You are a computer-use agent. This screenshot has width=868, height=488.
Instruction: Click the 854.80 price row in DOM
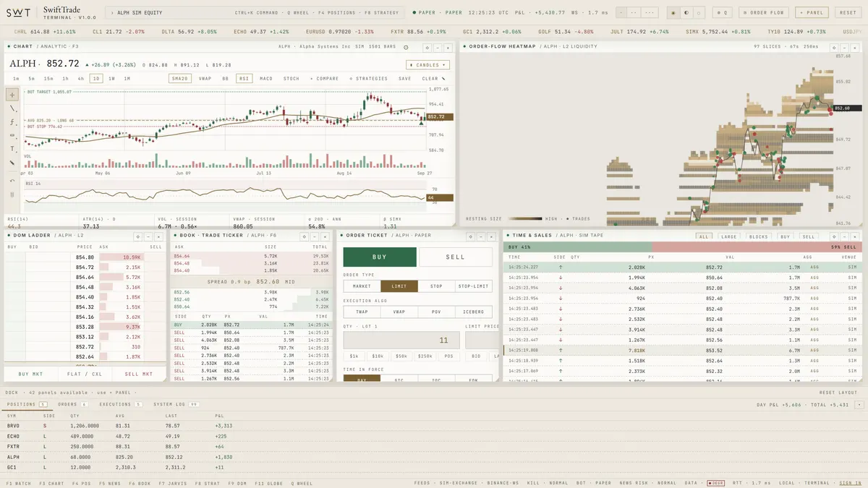point(85,257)
